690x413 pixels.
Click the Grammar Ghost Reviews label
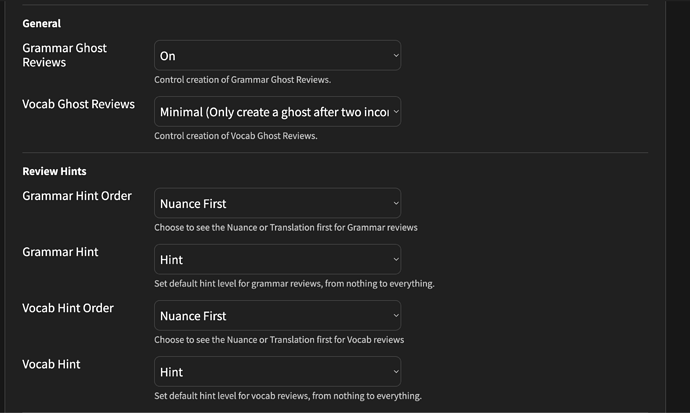click(64, 55)
